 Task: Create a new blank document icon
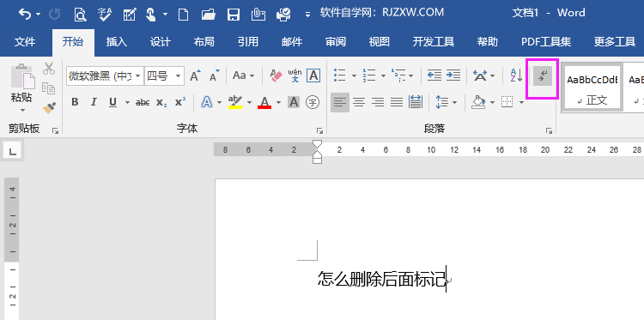[183, 15]
